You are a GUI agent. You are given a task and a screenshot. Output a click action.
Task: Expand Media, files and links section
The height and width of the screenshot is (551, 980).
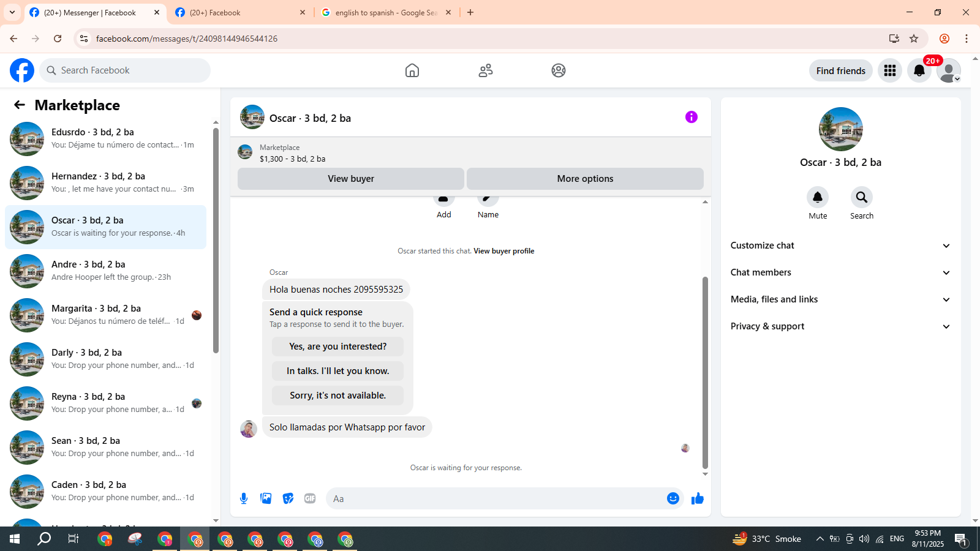(x=841, y=299)
